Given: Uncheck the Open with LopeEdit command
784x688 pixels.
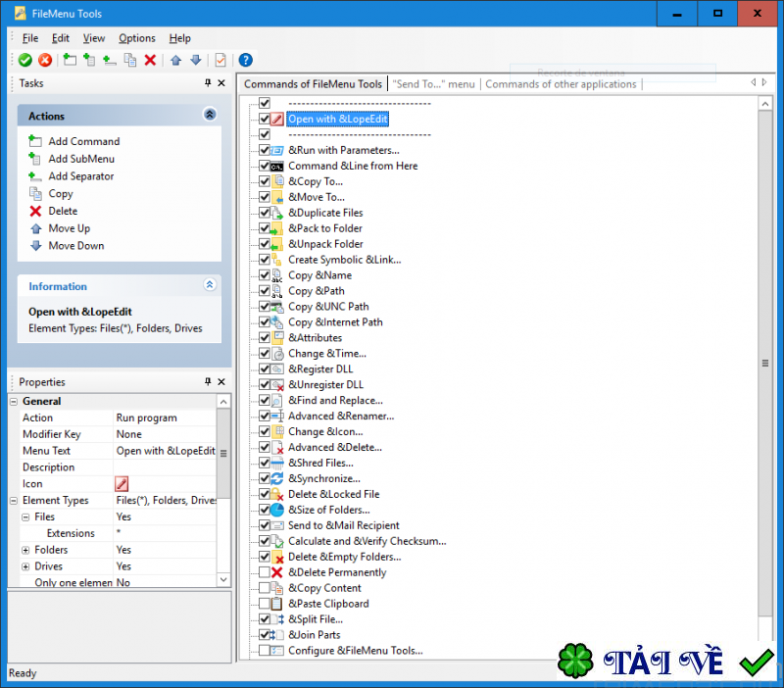Looking at the screenshot, I should click(263, 119).
